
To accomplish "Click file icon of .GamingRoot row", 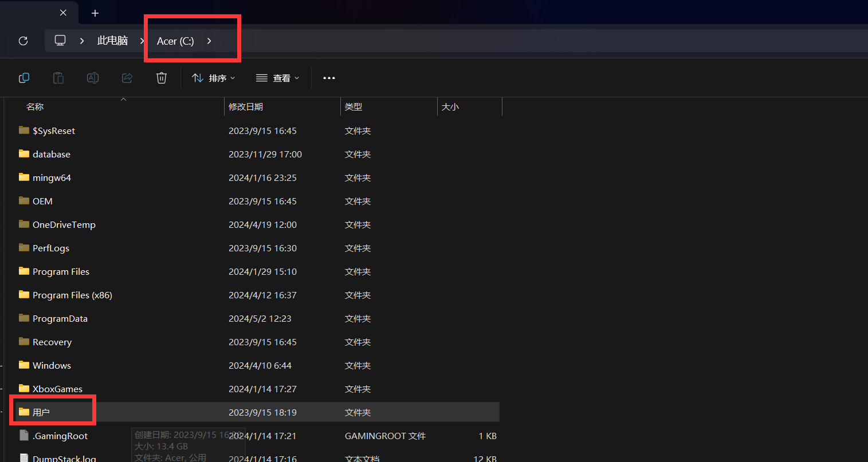I will (24, 435).
